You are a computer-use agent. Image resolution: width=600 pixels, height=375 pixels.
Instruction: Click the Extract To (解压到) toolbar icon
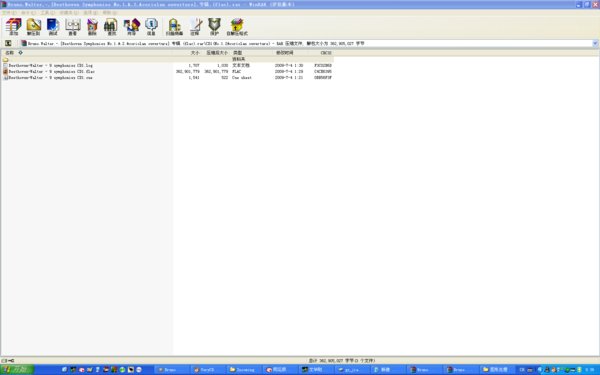tap(34, 26)
